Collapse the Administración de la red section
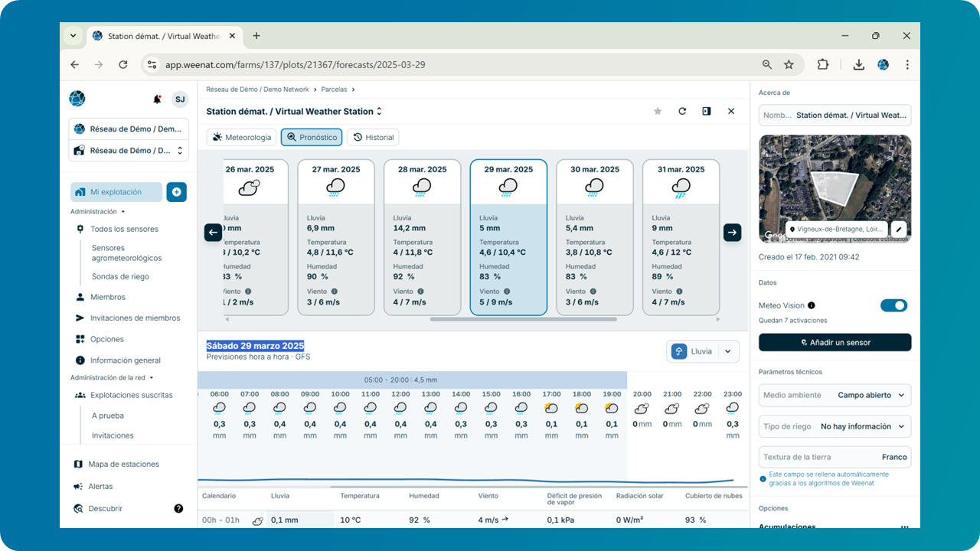 click(x=112, y=377)
